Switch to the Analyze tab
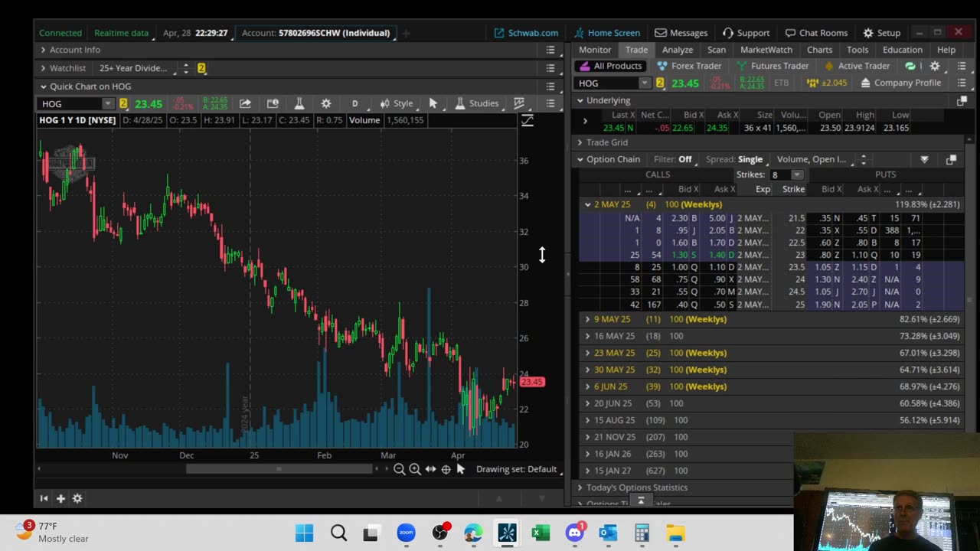This screenshot has width=980, height=551. [x=678, y=50]
